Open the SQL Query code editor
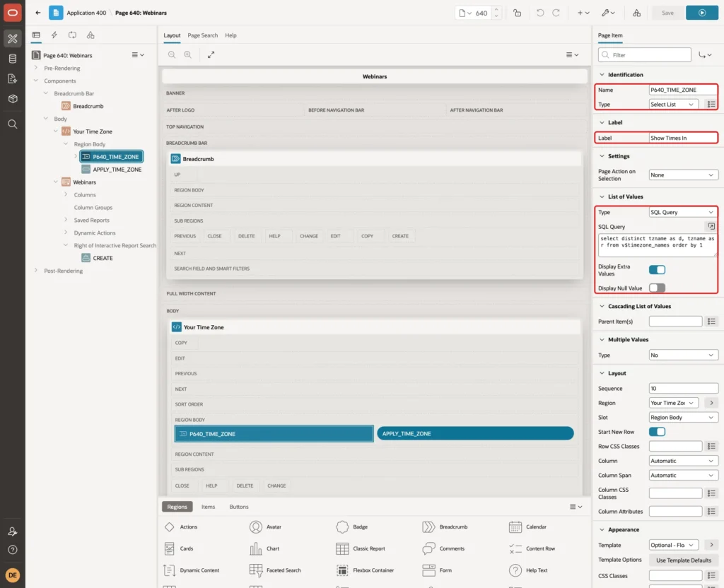Viewport: 724px width, 588px height. (x=711, y=226)
